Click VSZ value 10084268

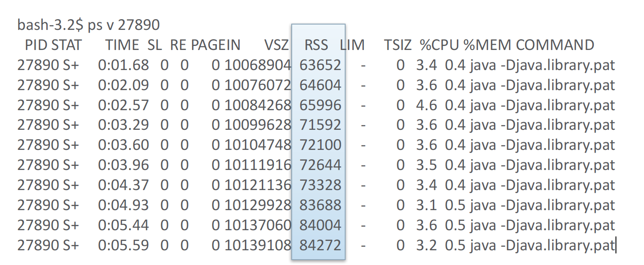pyautogui.click(x=258, y=105)
